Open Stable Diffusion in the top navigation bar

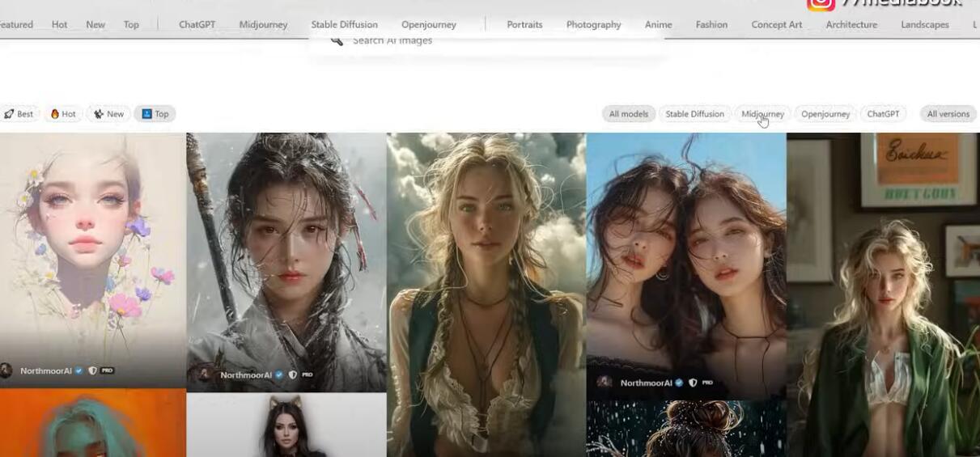click(x=344, y=25)
